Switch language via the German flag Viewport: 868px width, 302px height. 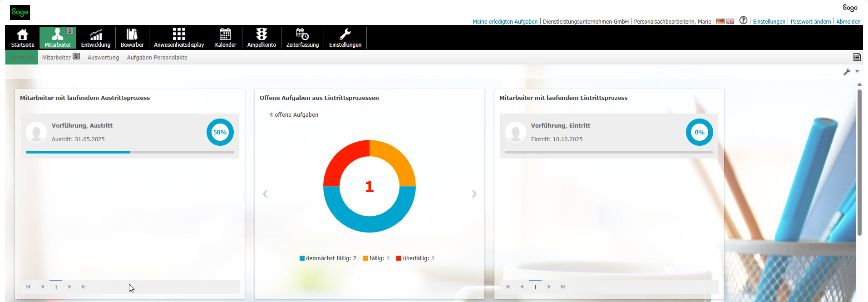coord(720,21)
